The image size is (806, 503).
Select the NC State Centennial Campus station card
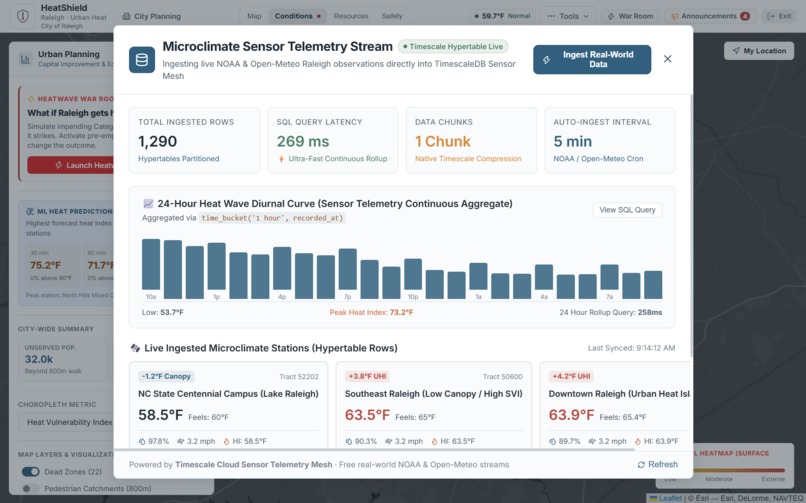(228, 404)
